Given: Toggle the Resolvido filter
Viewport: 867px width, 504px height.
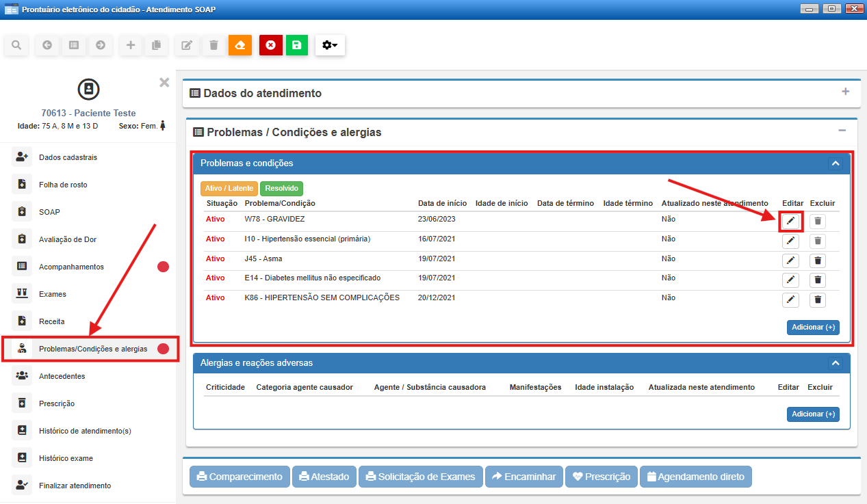Looking at the screenshot, I should click(x=281, y=188).
